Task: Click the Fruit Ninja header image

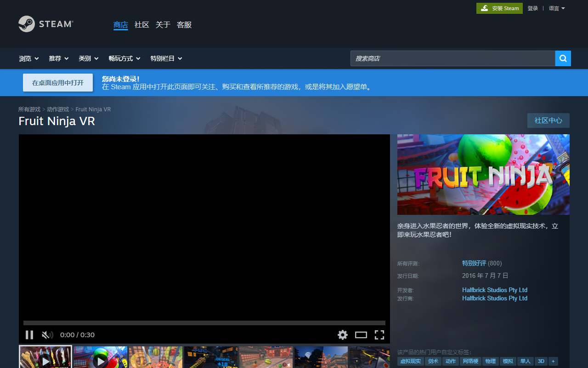Action: pos(483,174)
